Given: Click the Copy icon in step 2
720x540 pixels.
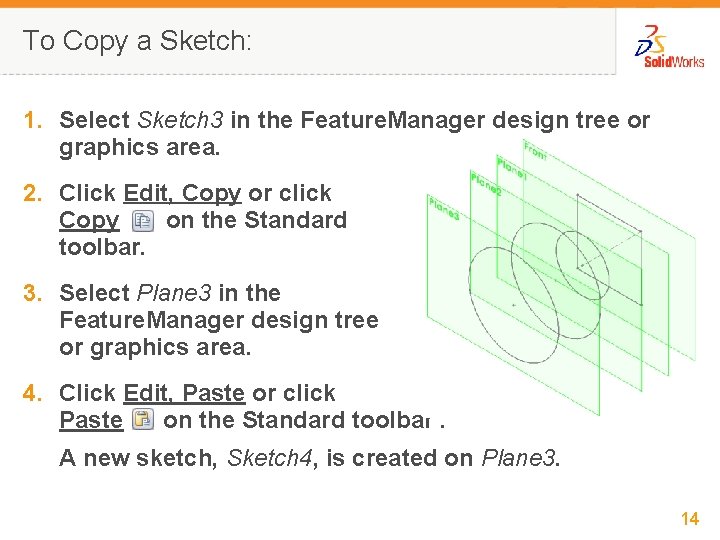Looking at the screenshot, I should [x=143, y=221].
